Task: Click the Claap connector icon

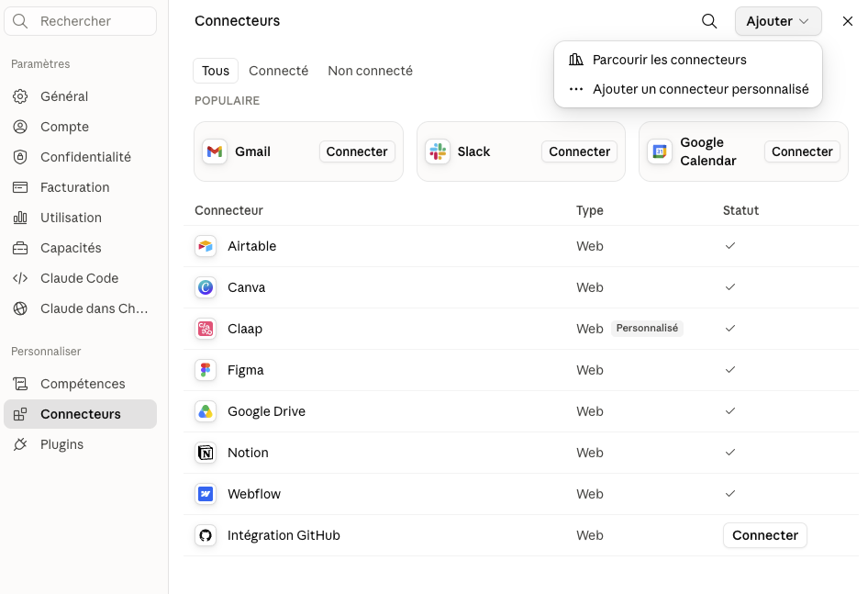Action: (x=206, y=329)
